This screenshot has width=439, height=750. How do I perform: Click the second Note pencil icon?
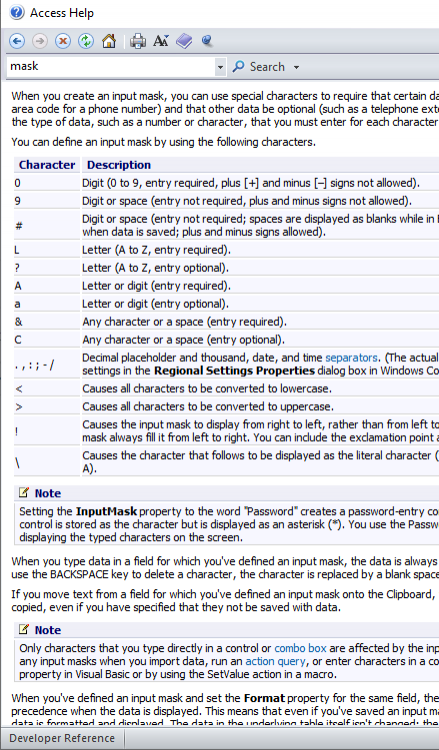pos(23,629)
